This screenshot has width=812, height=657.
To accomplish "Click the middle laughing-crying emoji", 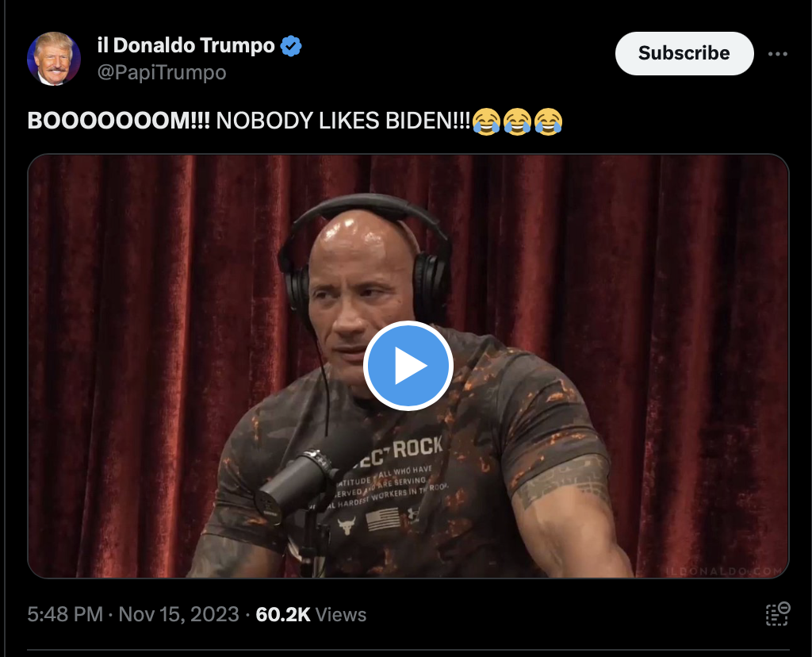I will click(517, 121).
